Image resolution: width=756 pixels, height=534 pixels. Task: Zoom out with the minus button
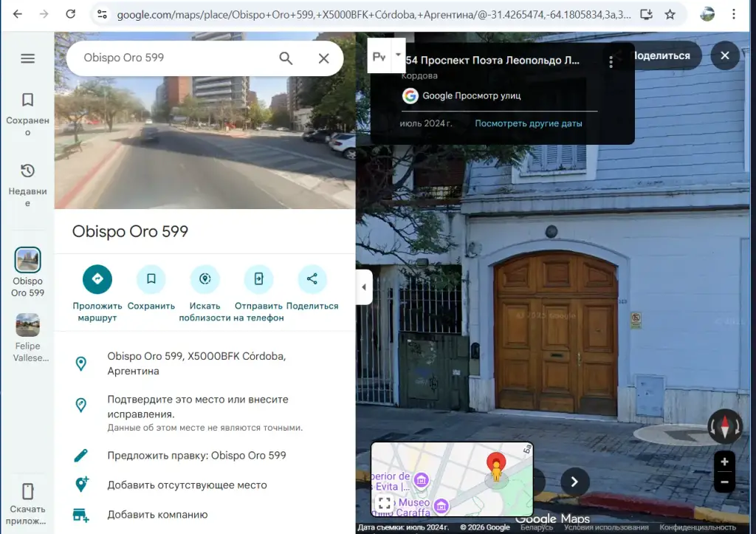pos(724,482)
